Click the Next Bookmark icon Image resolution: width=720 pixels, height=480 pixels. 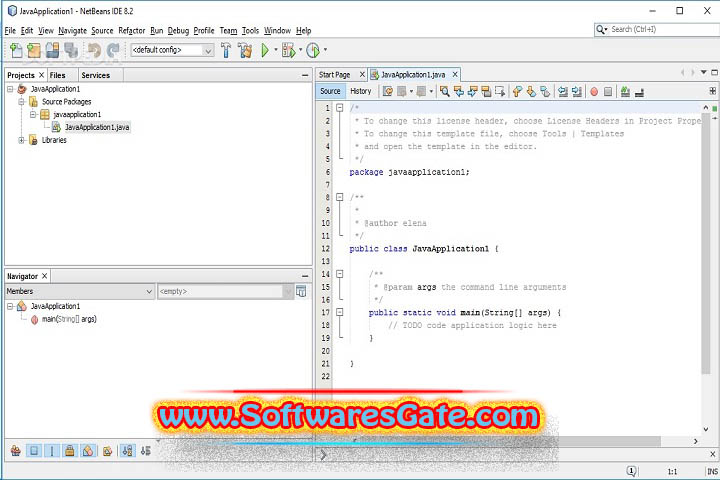coord(531,91)
